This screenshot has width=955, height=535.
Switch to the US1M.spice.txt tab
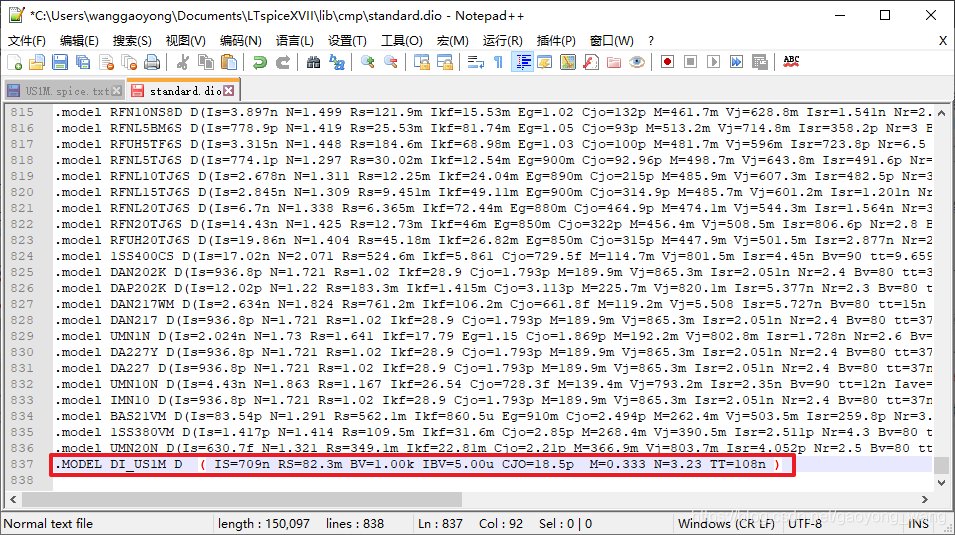[66, 91]
